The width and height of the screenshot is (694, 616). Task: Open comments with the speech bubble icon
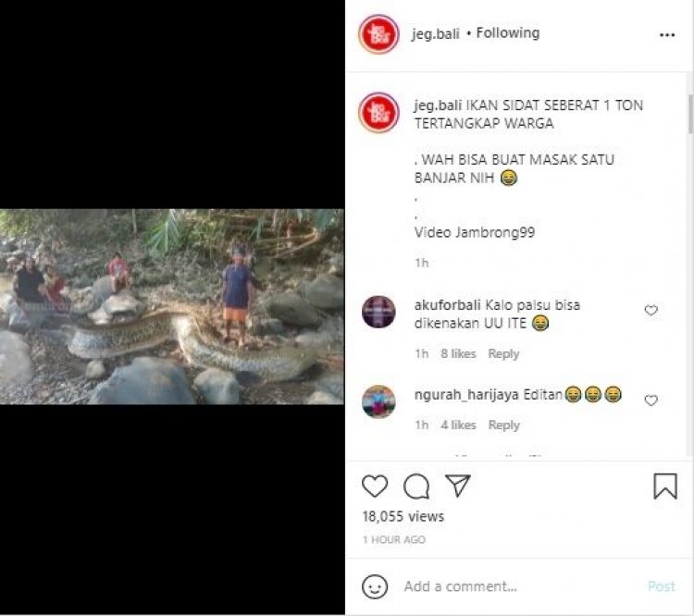click(x=416, y=487)
